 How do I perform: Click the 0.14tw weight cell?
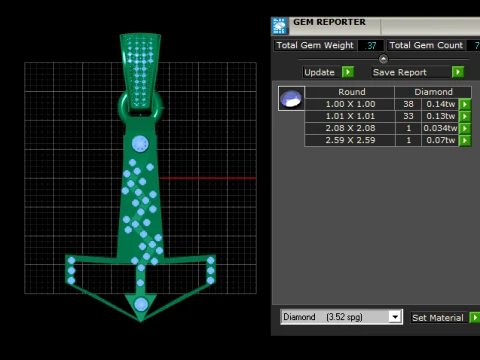tap(440, 104)
